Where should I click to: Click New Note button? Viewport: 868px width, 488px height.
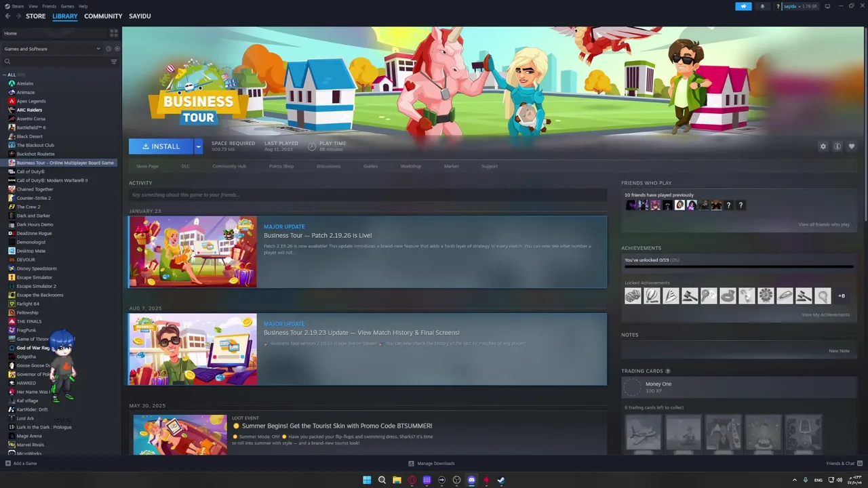[x=839, y=351]
